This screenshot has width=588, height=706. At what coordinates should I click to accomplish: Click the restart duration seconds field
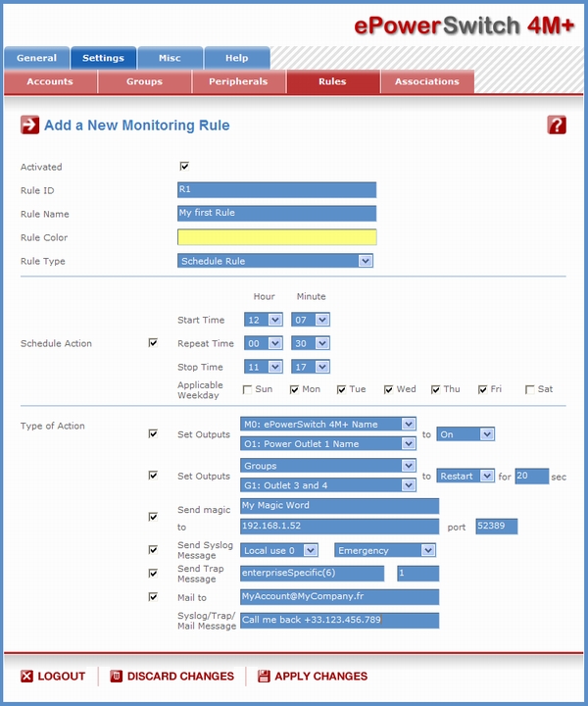[x=532, y=476]
